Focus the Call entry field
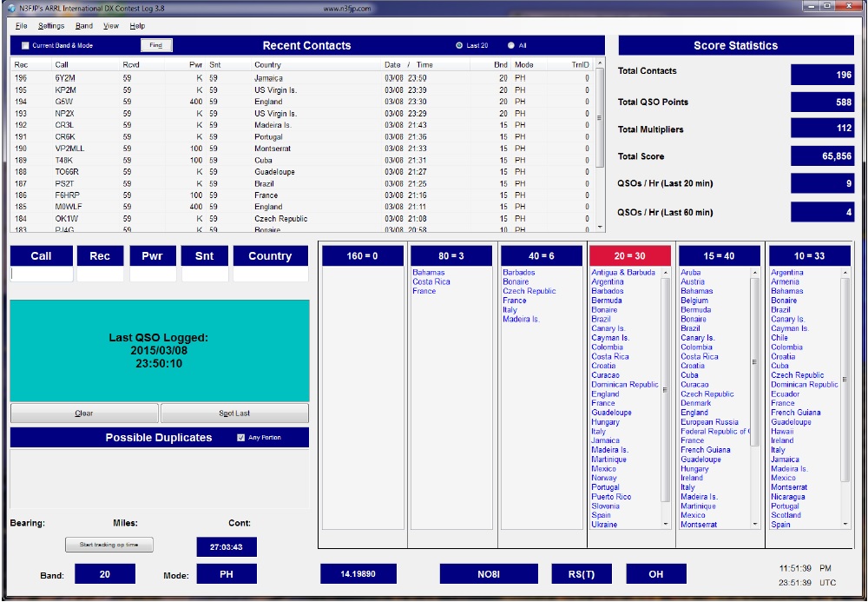 42,275
